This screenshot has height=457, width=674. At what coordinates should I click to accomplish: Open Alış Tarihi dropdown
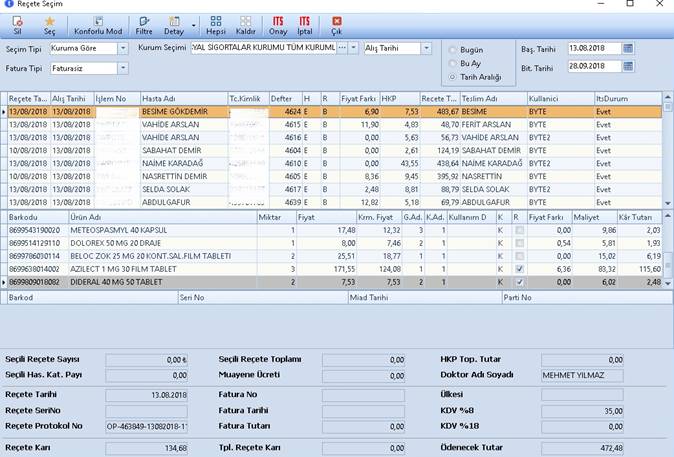tap(426, 48)
